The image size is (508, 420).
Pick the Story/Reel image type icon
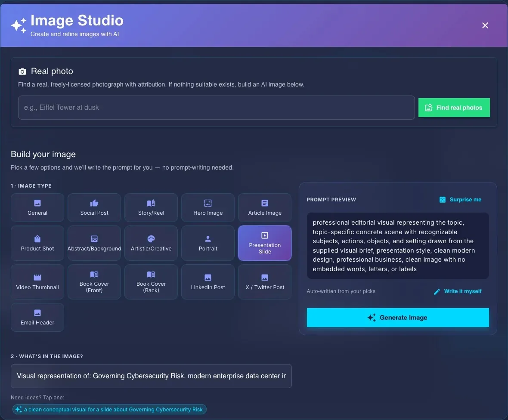[x=151, y=203]
